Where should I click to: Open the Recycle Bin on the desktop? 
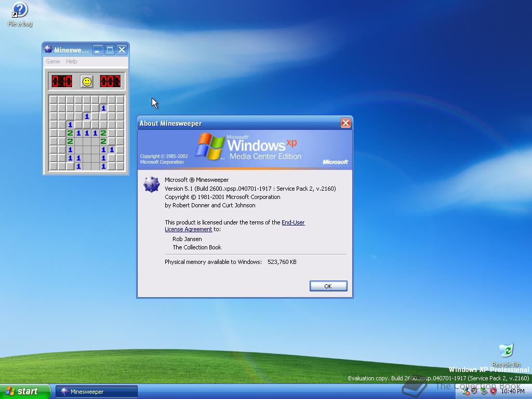(506, 354)
